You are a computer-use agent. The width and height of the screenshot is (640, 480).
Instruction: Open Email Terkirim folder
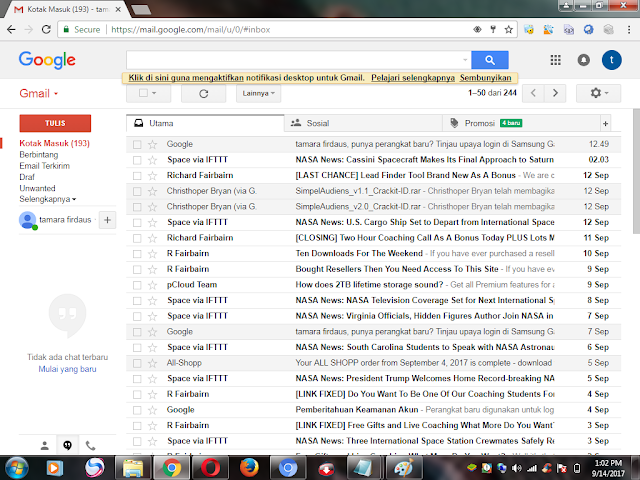click(44, 166)
